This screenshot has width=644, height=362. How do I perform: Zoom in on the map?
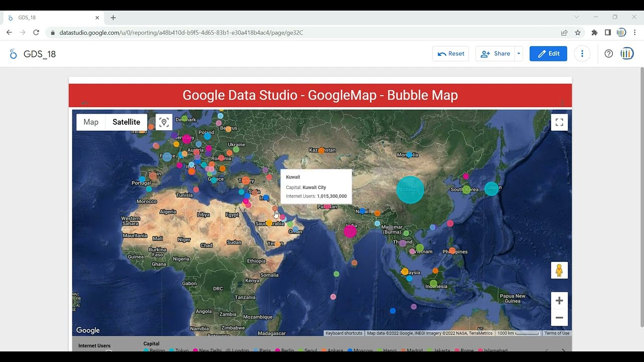(x=559, y=301)
